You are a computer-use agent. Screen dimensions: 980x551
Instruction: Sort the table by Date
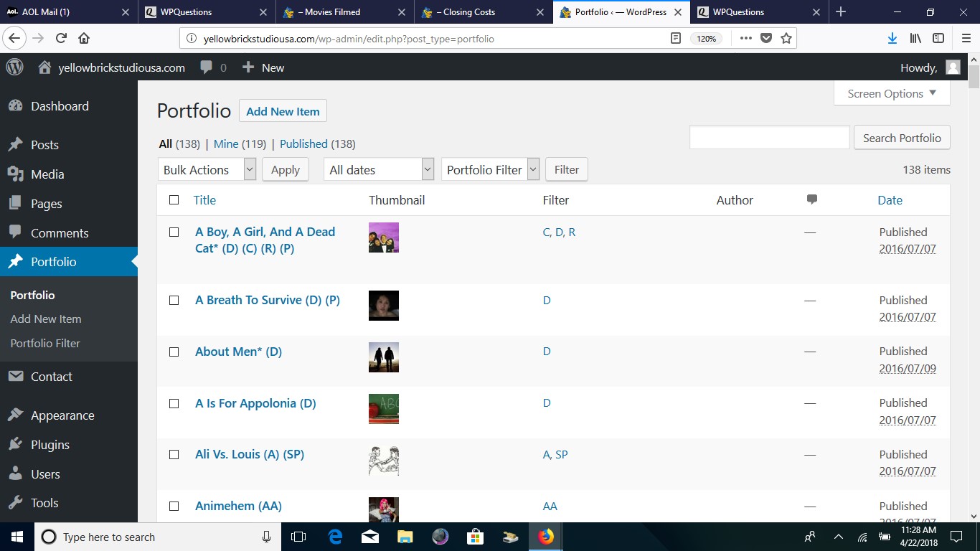tap(890, 200)
